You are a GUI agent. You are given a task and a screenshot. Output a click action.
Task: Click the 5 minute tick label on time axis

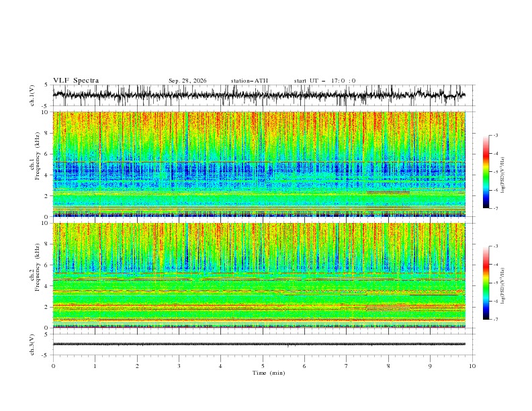(x=263, y=366)
